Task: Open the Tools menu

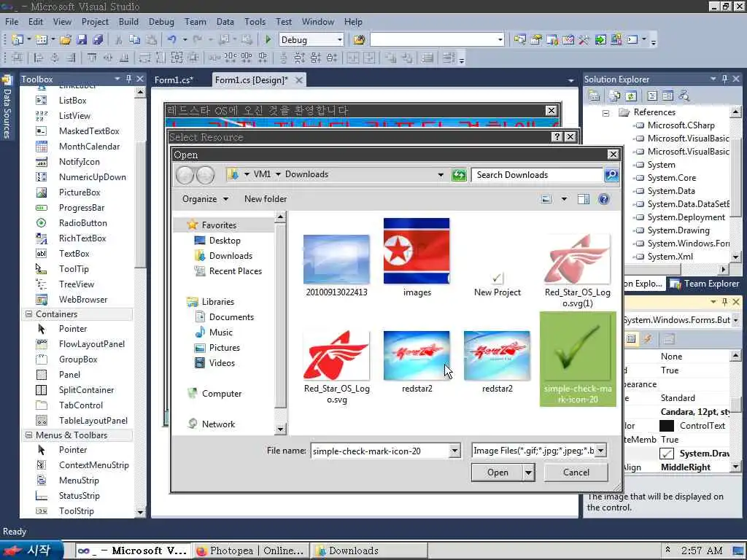Action: 255,22
